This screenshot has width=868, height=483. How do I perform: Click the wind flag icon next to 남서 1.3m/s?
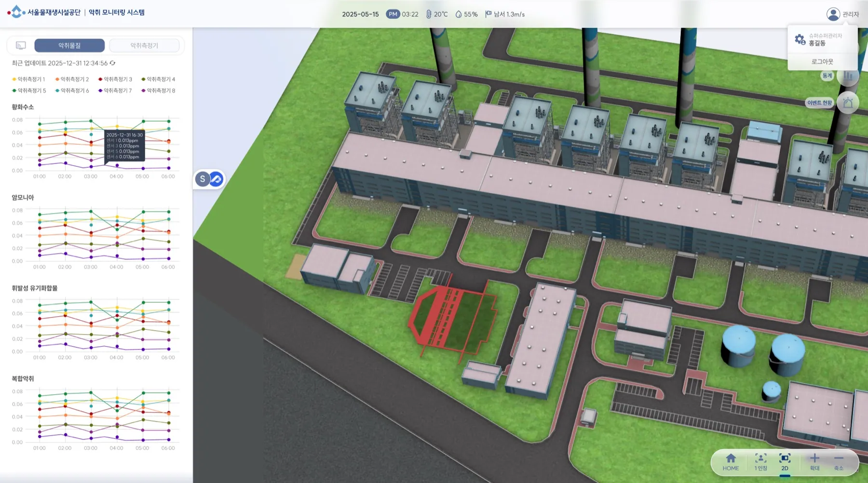(488, 14)
